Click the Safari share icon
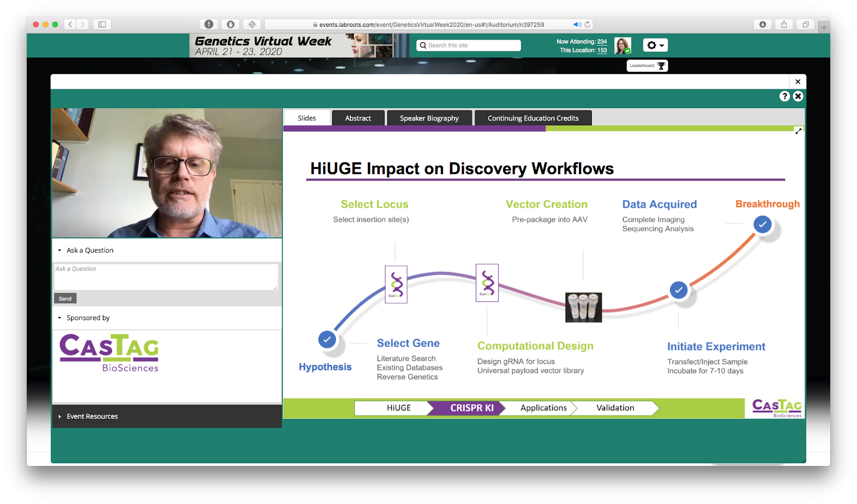The height and width of the screenshot is (504, 857). click(784, 24)
